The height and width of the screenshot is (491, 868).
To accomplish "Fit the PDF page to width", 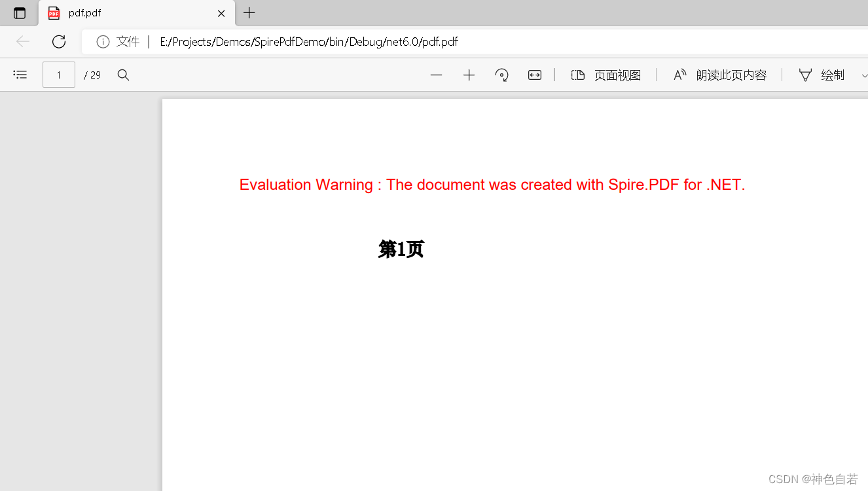I will click(x=535, y=75).
